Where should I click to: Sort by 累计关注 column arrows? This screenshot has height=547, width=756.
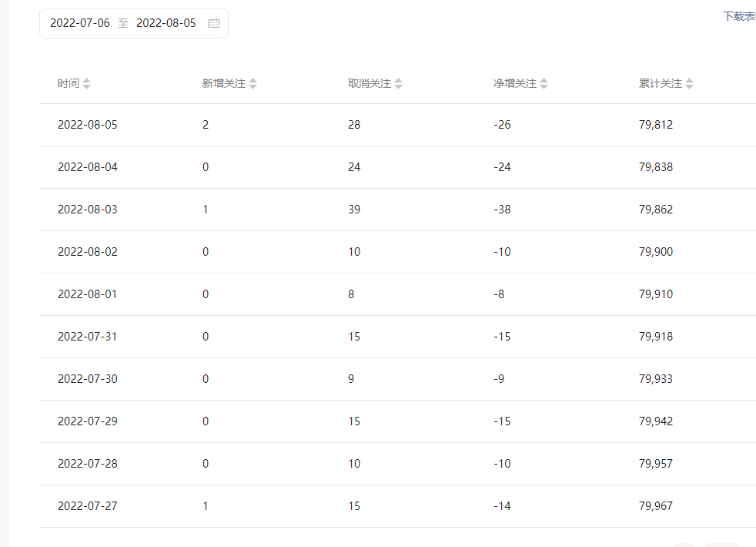click(690, 83)
